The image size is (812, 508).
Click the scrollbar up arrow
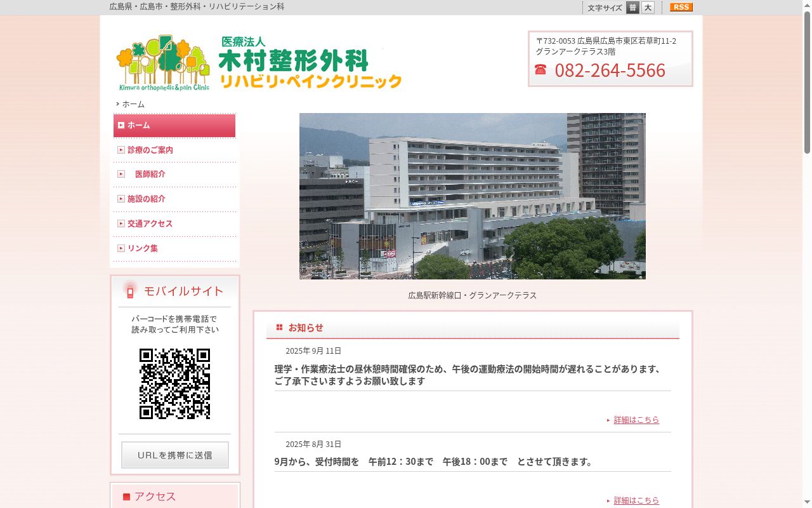(x=807, y=5)
